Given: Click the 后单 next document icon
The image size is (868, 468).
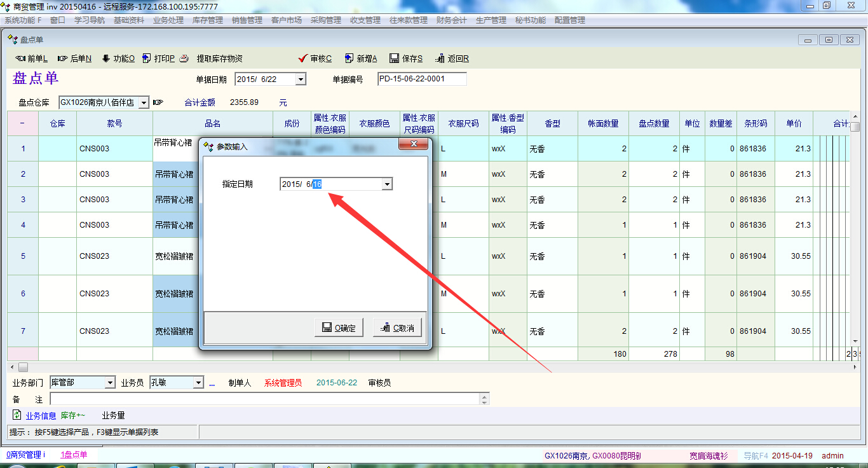Looking at the screenshot, I should (x=62, y=59).
